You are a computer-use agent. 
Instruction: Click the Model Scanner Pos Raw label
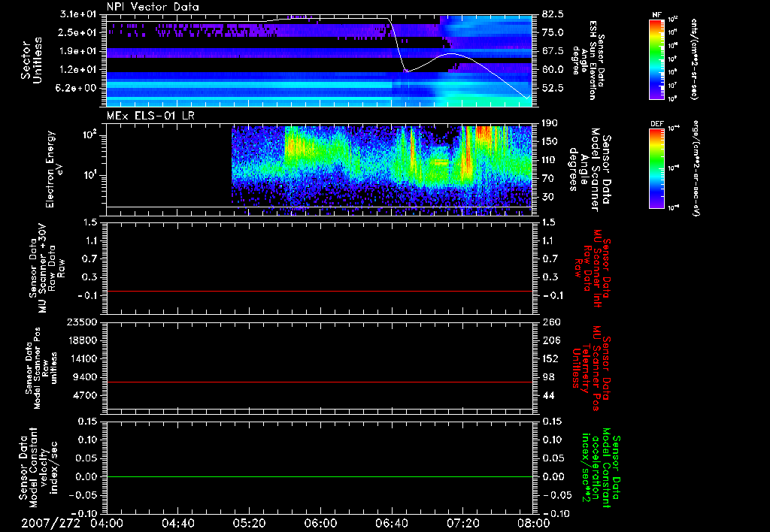point(41,368)
